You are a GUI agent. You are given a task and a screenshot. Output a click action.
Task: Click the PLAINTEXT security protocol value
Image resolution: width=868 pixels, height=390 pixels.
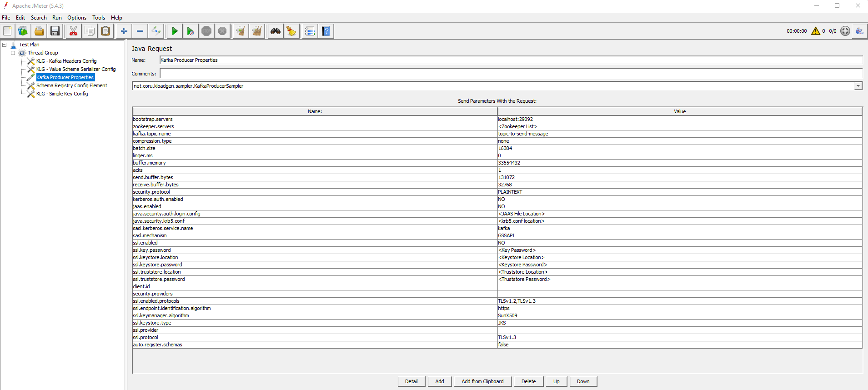680,192
